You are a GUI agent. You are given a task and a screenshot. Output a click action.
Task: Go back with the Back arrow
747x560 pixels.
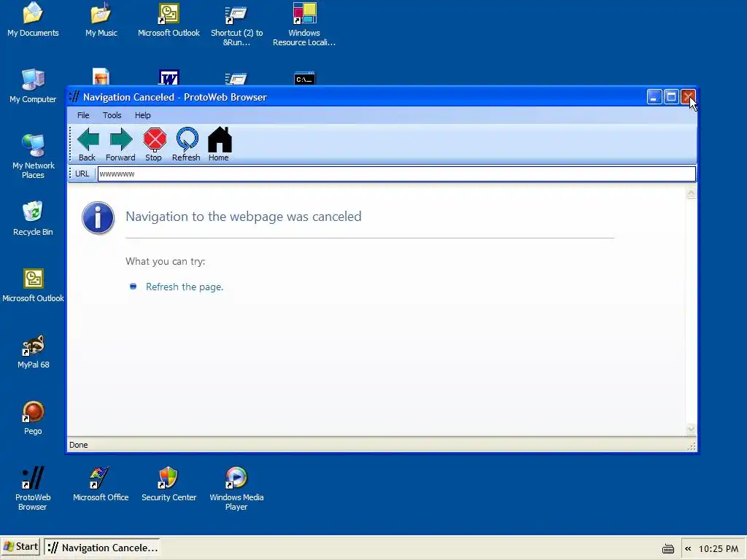coord(88,144)
